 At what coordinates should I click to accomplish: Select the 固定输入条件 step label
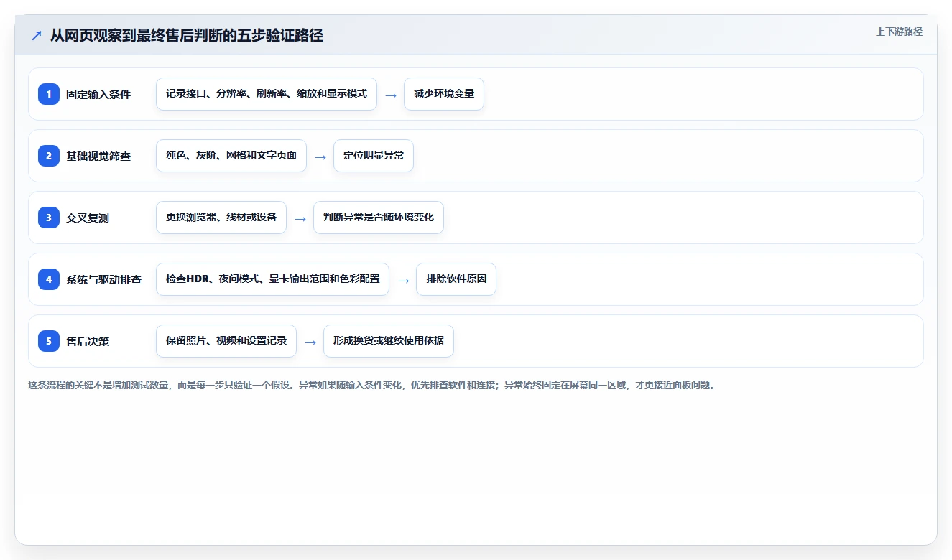point(98,94)
